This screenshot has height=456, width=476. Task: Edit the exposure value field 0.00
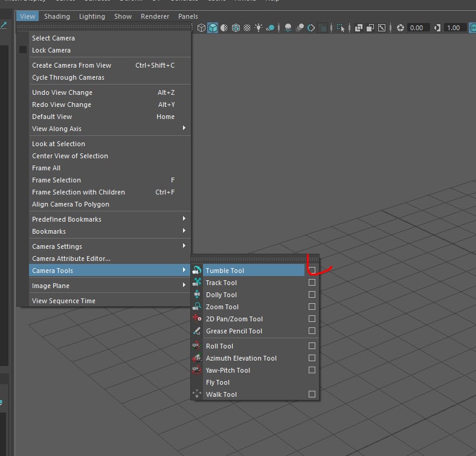(x=419, y=28)
